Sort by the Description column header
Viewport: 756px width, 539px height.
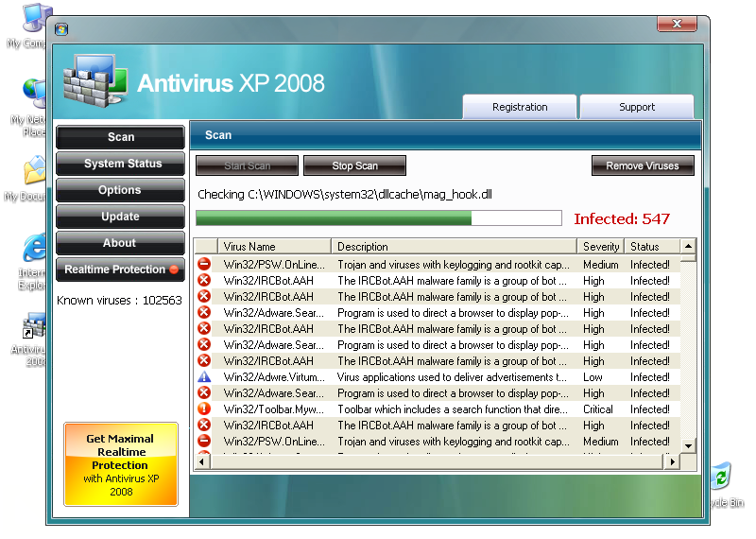pos(455,247)
